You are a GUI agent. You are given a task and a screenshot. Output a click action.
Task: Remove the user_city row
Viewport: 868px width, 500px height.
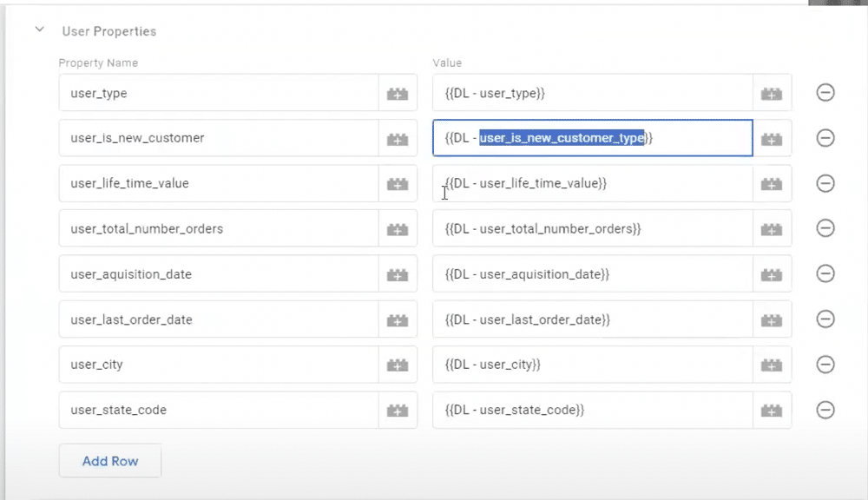[x=825, y=365]
